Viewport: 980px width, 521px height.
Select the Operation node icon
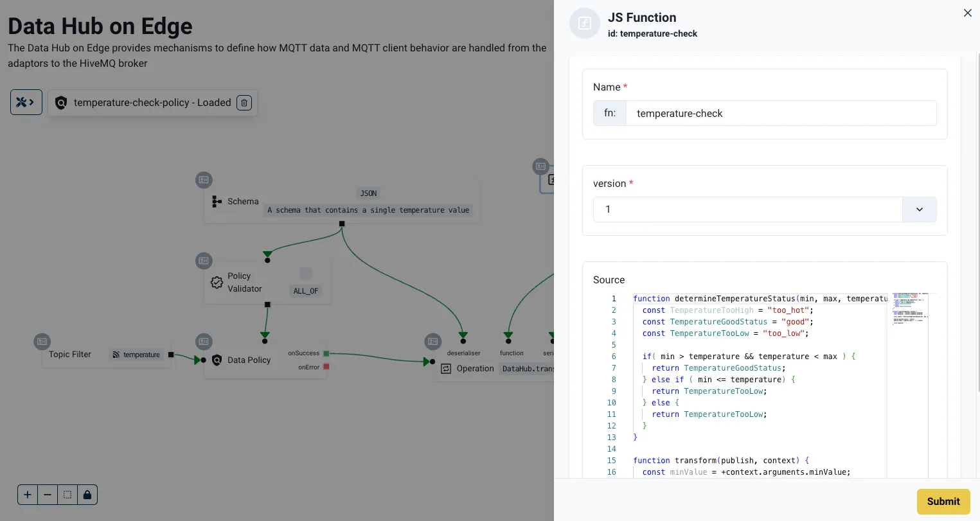pos(446,369)
